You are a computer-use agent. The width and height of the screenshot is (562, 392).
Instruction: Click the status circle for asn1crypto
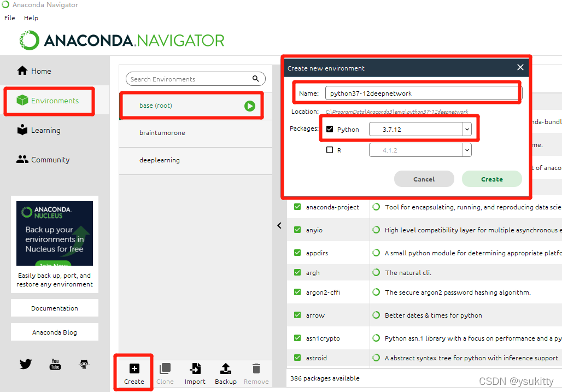pyautogui.click(x=376, y=338)
